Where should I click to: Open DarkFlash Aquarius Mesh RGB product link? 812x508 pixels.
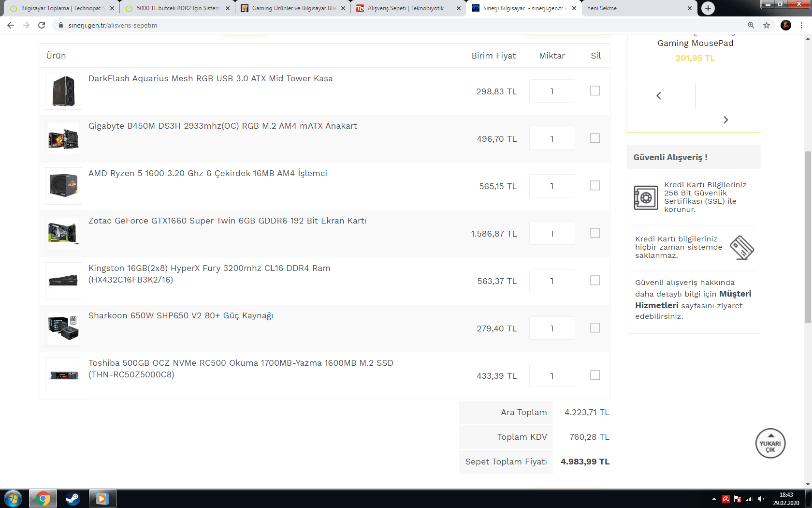coord(211,78)
